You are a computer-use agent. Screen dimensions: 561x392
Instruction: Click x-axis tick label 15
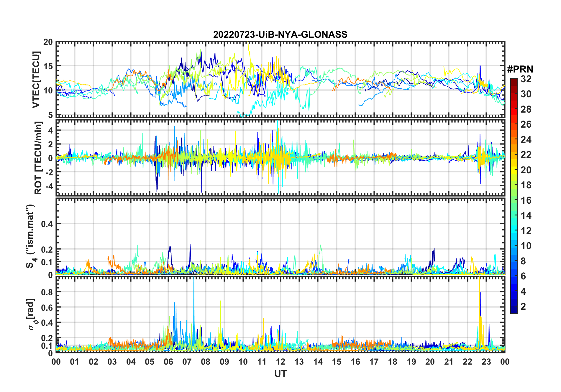(x=337, y=362)
